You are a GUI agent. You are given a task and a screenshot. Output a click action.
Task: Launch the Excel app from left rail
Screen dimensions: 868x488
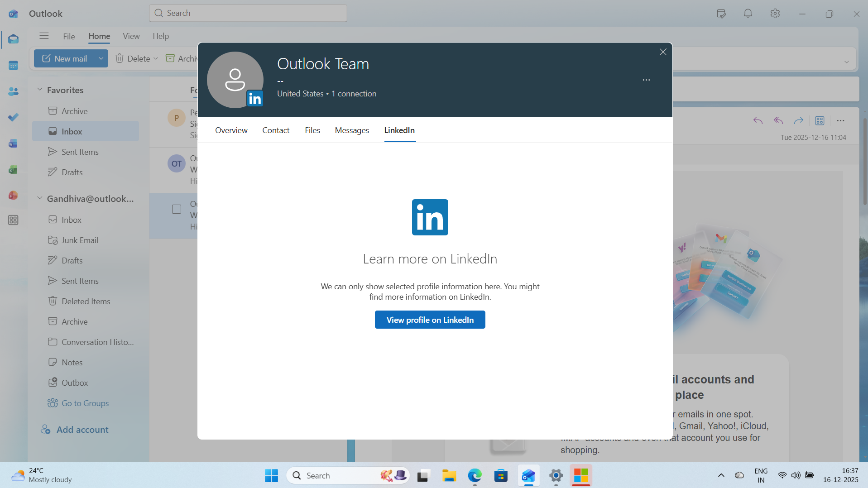click(x=13, y=170)
